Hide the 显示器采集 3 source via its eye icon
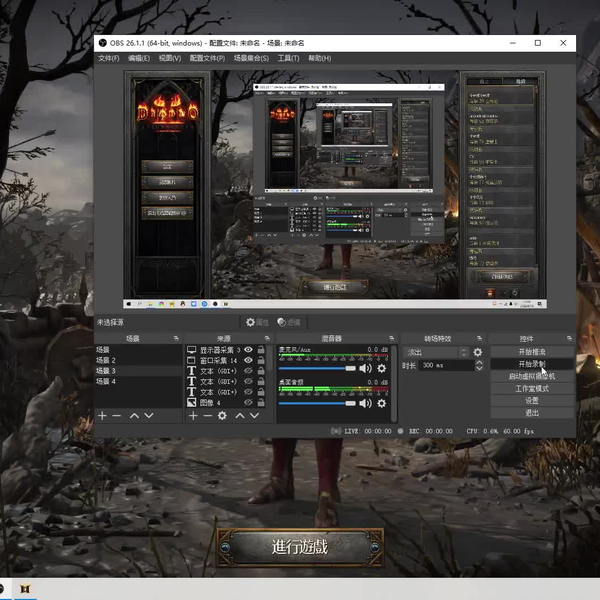Viewport: 600px width, 600px height. (248, 350)
